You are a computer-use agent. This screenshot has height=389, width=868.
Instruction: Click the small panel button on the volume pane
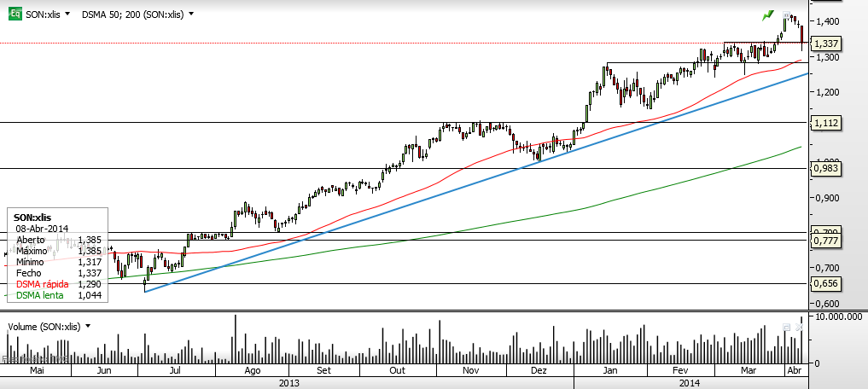(x=786, y=327)
